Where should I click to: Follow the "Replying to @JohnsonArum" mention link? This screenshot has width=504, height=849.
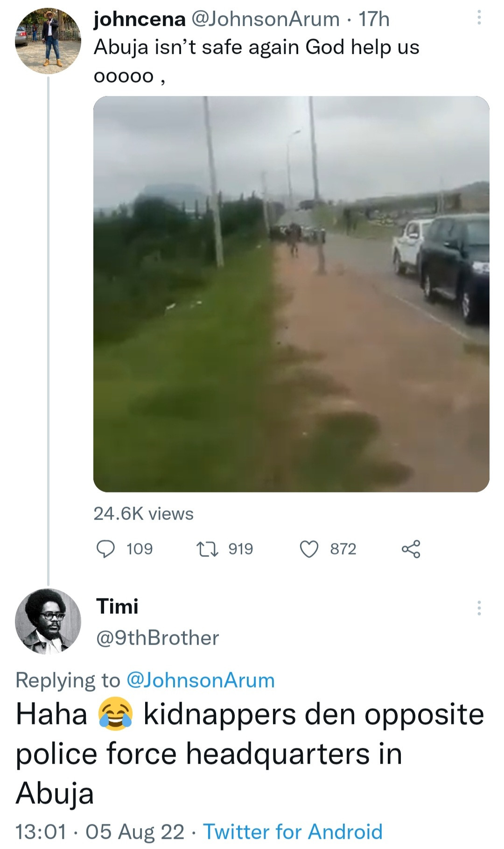[201, 680]
